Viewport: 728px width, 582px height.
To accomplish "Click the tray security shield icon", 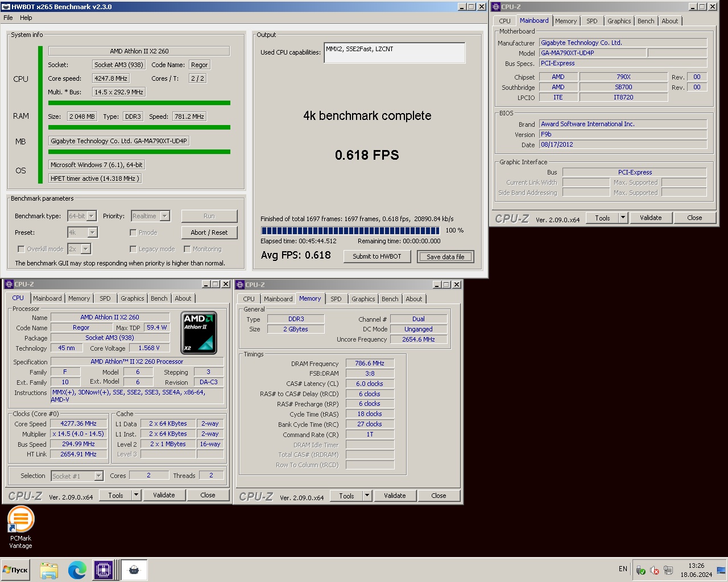I will (x=640, y=570).
